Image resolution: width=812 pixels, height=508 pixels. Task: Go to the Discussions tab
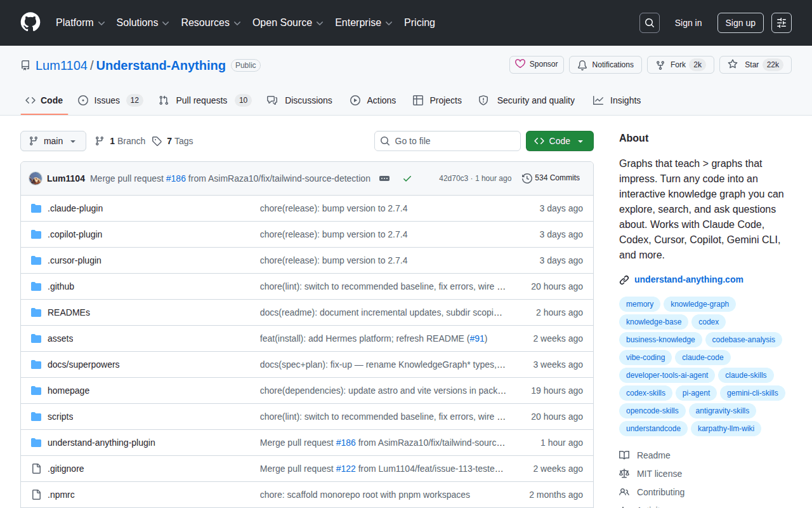click(x=300, y=100)
